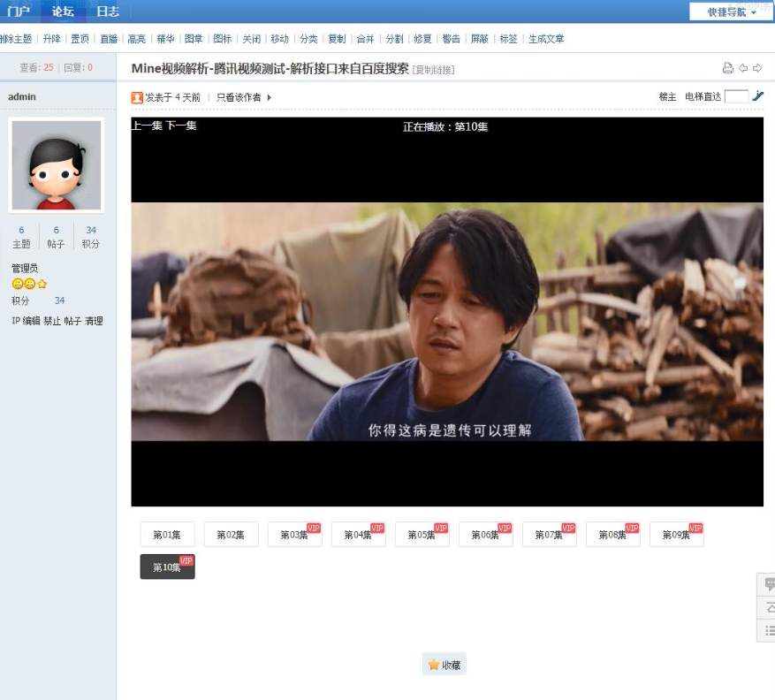Click the IP link under admin
Image resolution: width=775 pixels, height=700 pixels.
coord(15,321)
